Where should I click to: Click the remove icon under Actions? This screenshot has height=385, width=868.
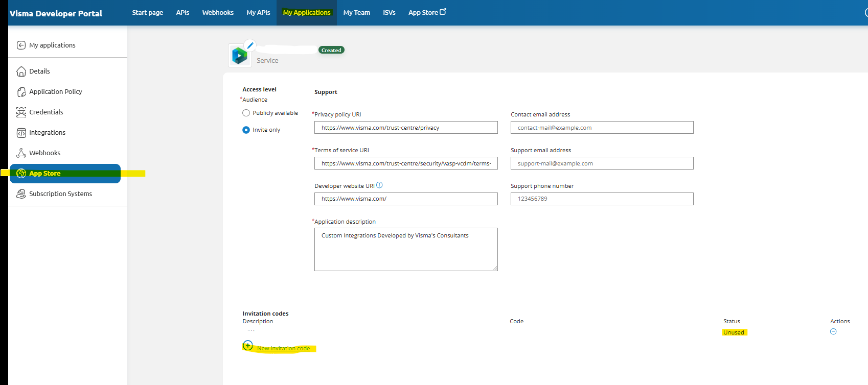pyautogui.click(x=833, y=331)
